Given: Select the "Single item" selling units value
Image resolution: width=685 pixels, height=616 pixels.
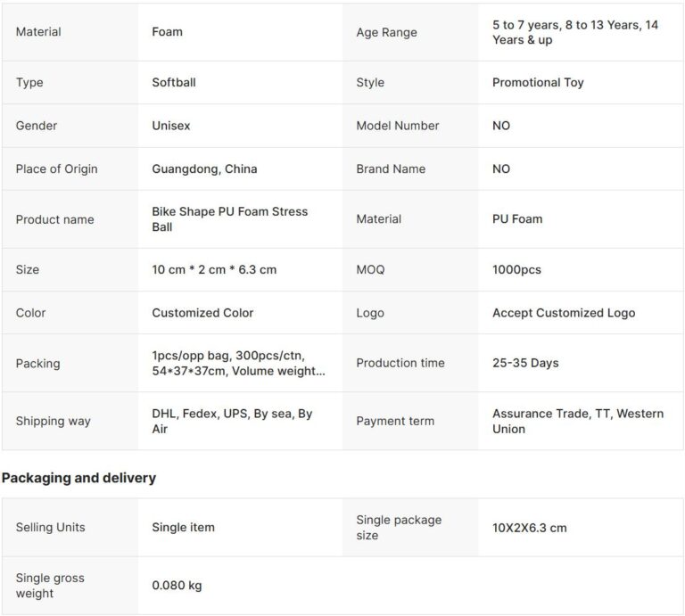Looking at the screenshot, I should [183, 527].
